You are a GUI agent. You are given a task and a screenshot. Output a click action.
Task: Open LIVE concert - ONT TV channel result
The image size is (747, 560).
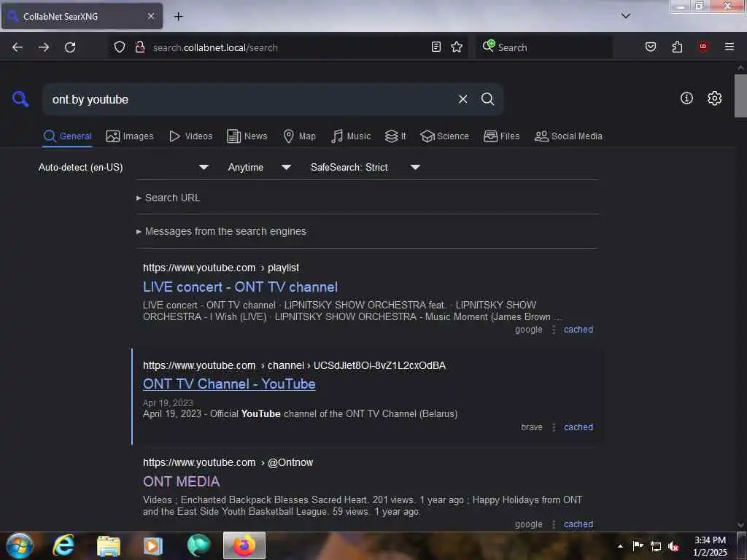pyautogui.click(x=240, y=287)
